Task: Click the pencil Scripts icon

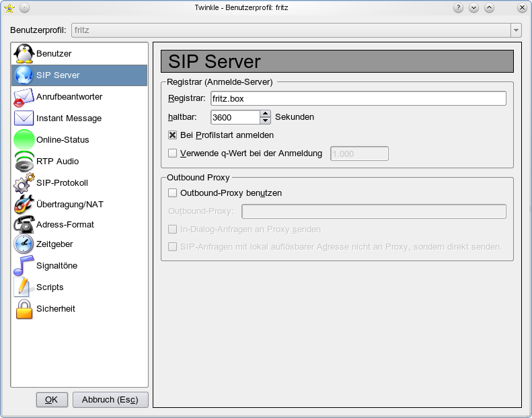Action: 23,287
